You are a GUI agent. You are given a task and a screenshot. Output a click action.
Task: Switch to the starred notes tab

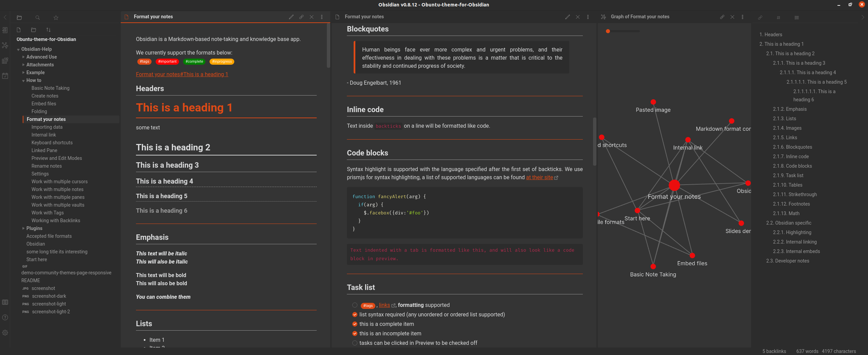[56, 18]
